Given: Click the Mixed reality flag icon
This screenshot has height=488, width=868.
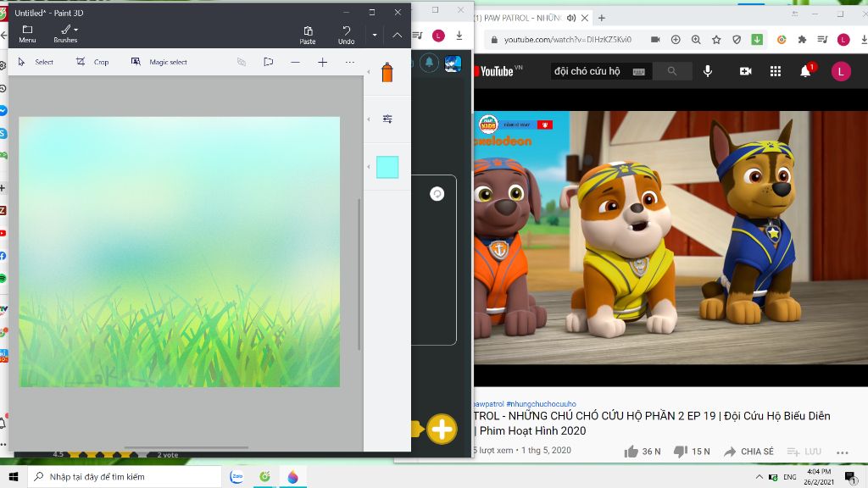Looking at the screenshot, I should pyautogui.click(x=269, y=62).
